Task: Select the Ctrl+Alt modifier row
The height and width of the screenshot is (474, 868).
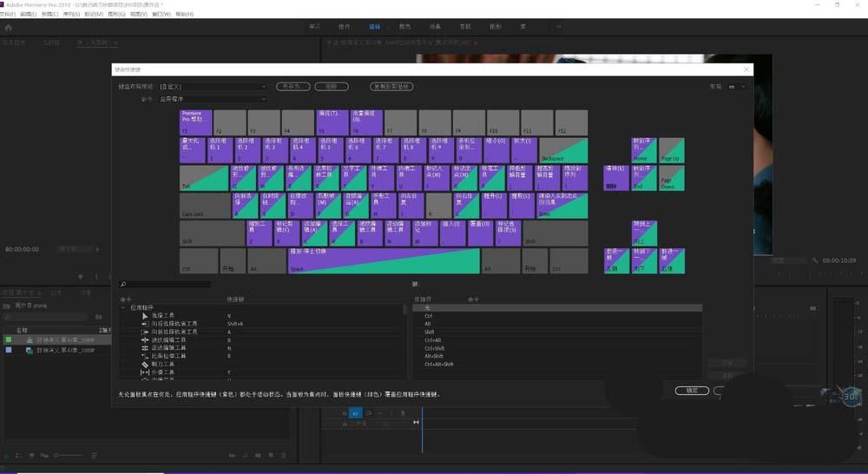Action: (x=557, y=340)
